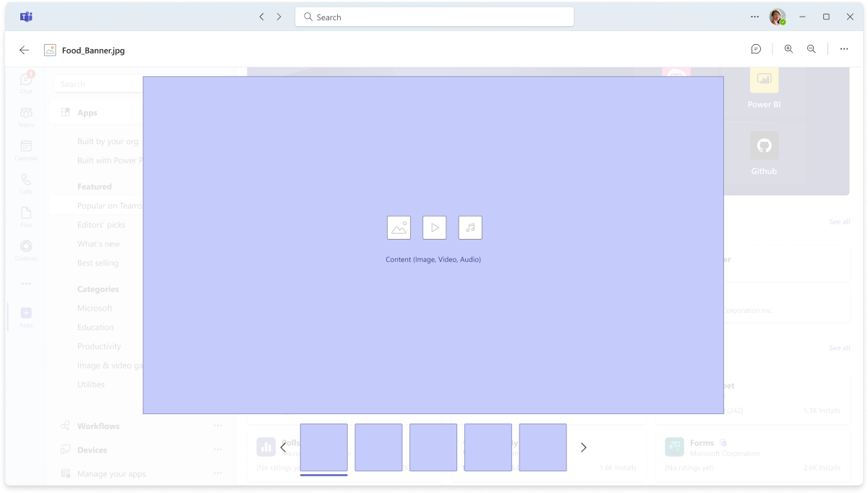Maximize the Teams window

point(826,17)
